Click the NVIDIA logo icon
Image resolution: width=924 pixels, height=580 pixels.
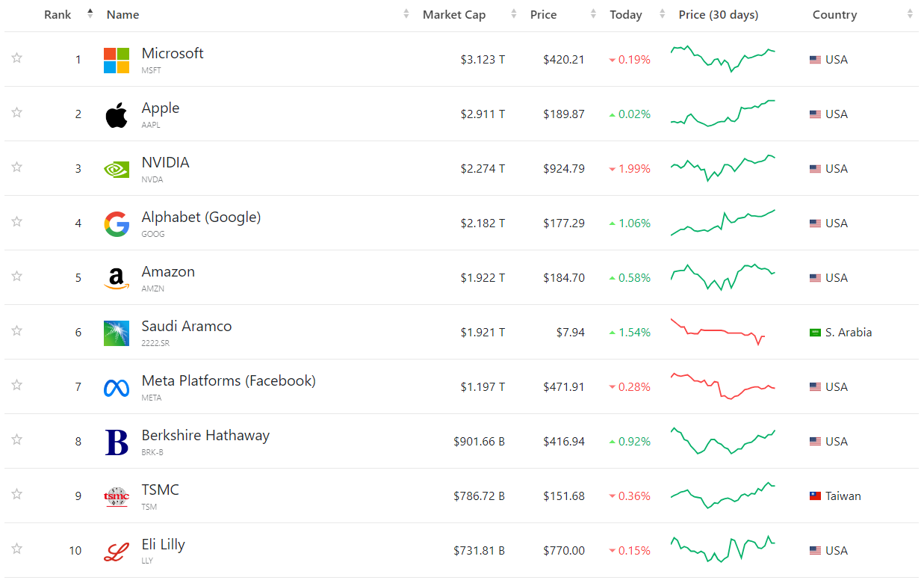tap(117, 170)
